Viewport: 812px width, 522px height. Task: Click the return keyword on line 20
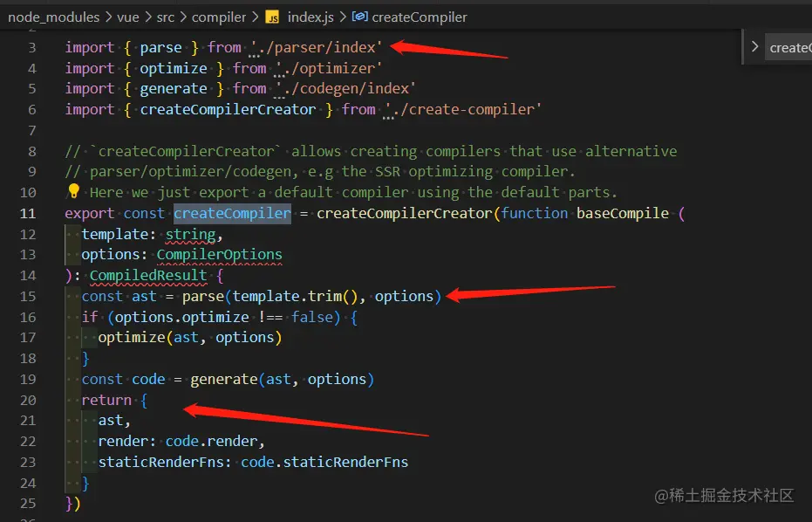point(106,400)
